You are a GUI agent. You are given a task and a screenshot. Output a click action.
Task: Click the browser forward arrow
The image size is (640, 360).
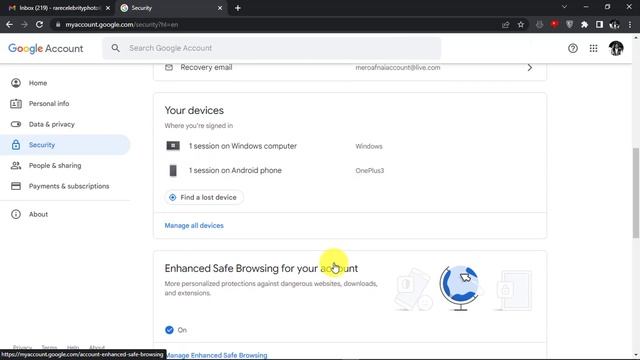click(x=24, y=24)
